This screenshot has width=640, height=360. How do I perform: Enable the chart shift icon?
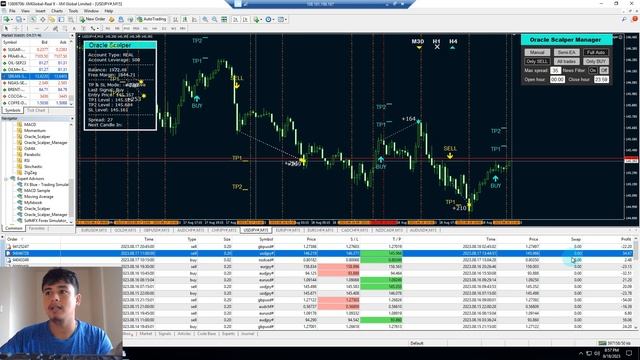point(245,20)
